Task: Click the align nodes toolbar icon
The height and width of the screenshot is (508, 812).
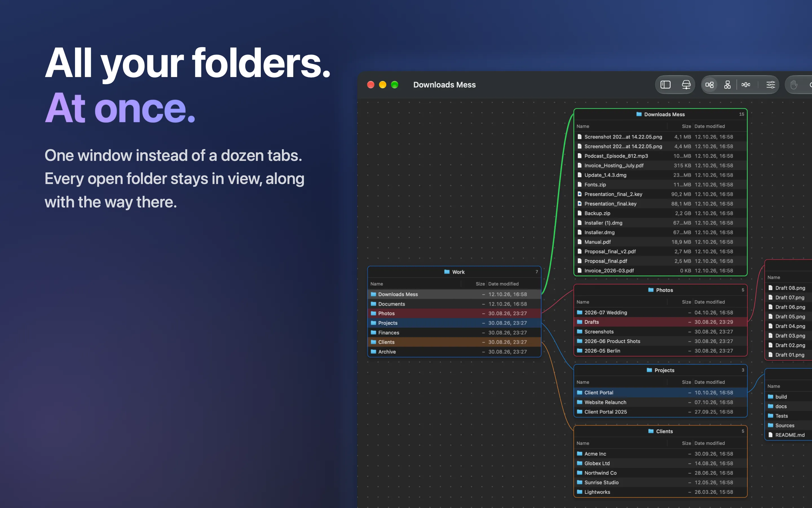Action: coord(745,85)
